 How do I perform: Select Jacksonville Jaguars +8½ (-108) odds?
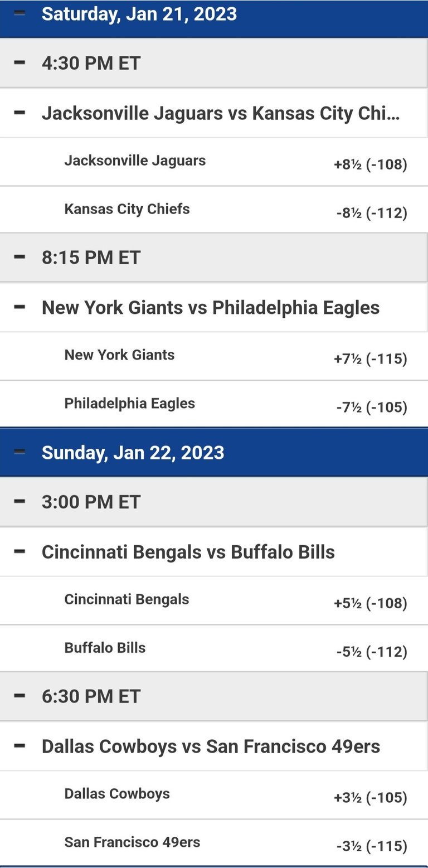coord(371,164)
